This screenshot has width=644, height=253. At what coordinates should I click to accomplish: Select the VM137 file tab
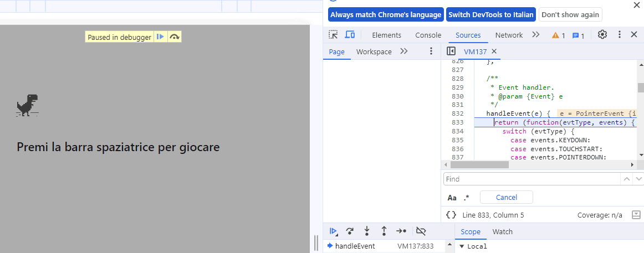475,51
